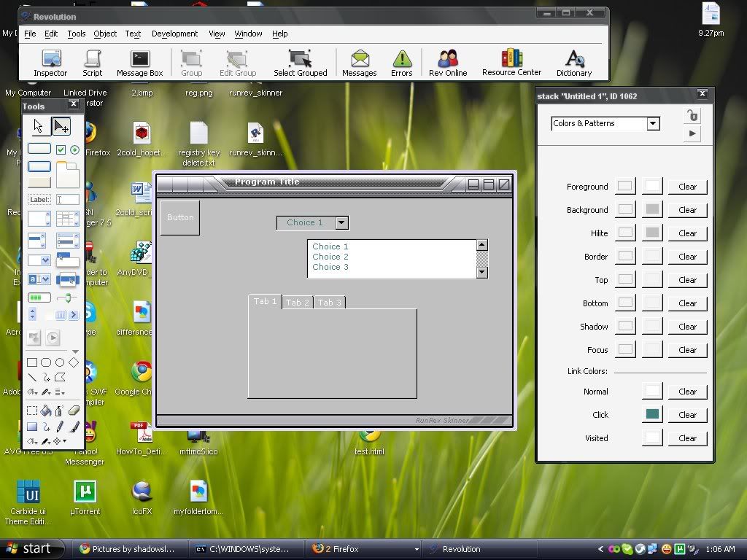Open the File menu
Screen dimensions: 747x560
(30, 34)
